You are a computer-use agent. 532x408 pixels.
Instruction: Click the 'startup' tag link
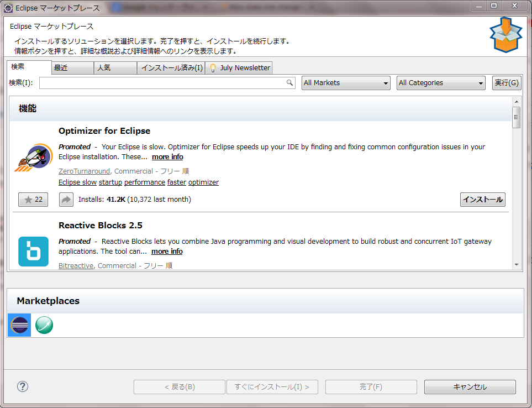point(110,182)
